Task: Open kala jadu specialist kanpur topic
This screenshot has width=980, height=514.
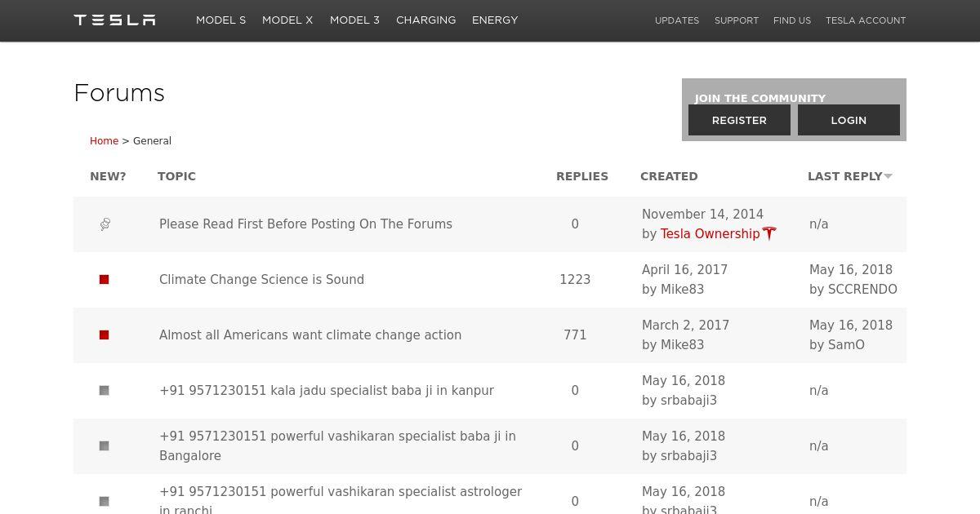Action: click(327, 391)
